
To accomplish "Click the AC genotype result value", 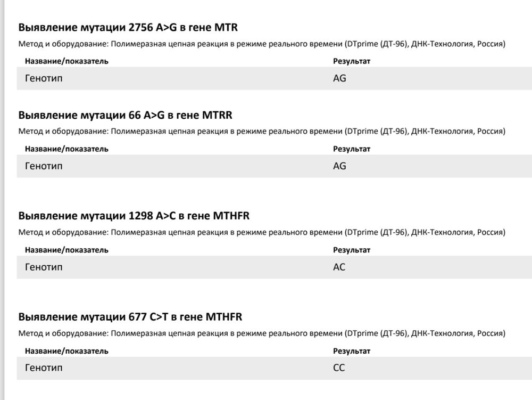I will point(339,267).
